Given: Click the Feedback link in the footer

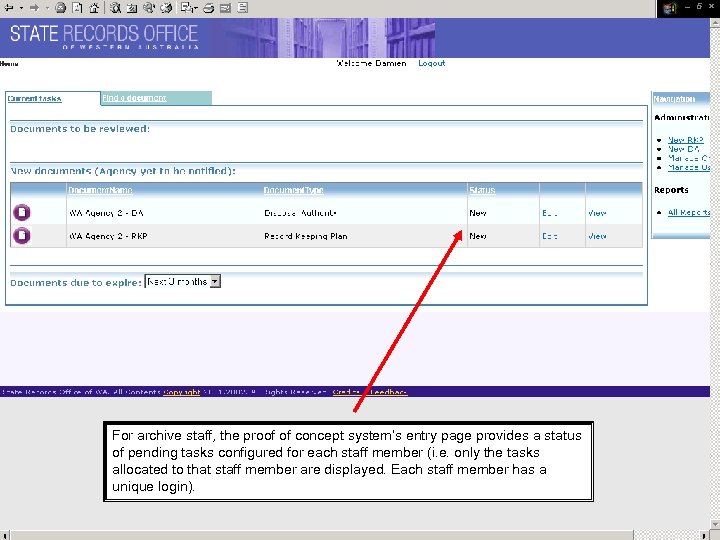Looking at the screenshot, I should pos(388,392).
